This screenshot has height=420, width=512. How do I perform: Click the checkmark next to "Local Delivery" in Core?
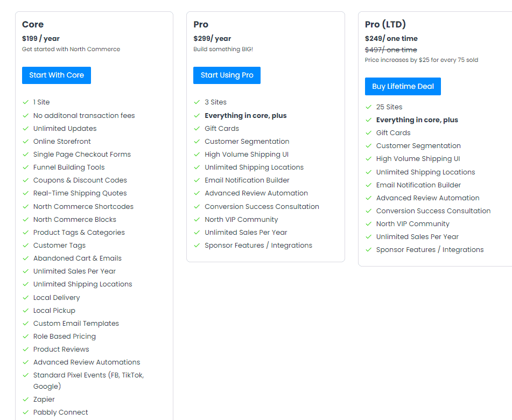click(25, 297)
